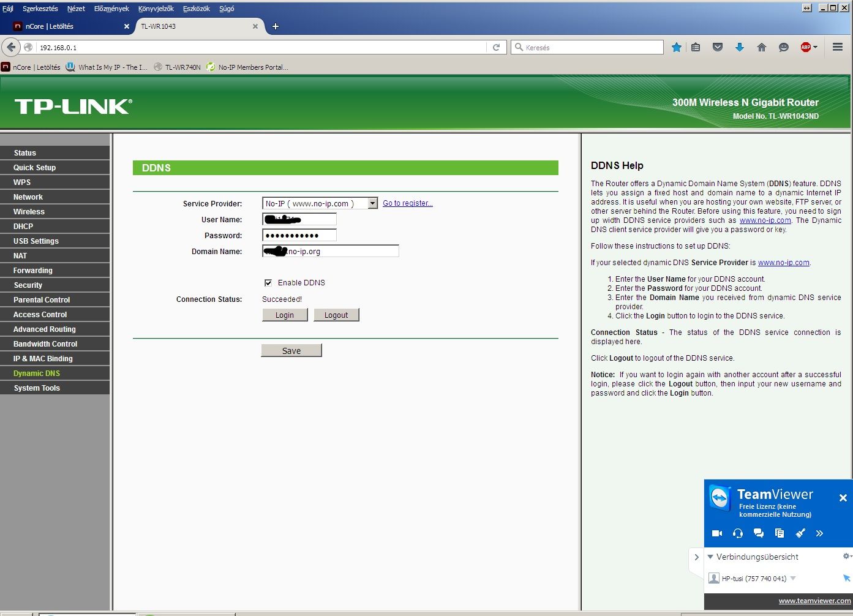Screen dimensions: 853x616
Task: Open the Előzmények menu
Action: coord(111,9)
